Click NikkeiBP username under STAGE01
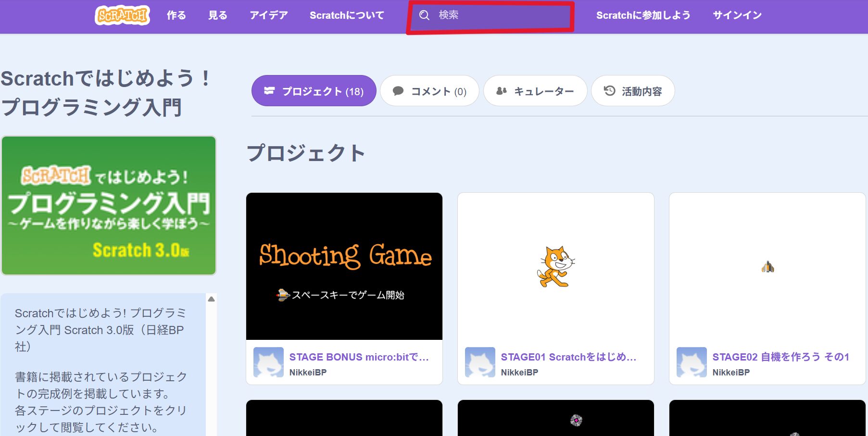Viewport: 868px width, 436px height. point(519,373)
